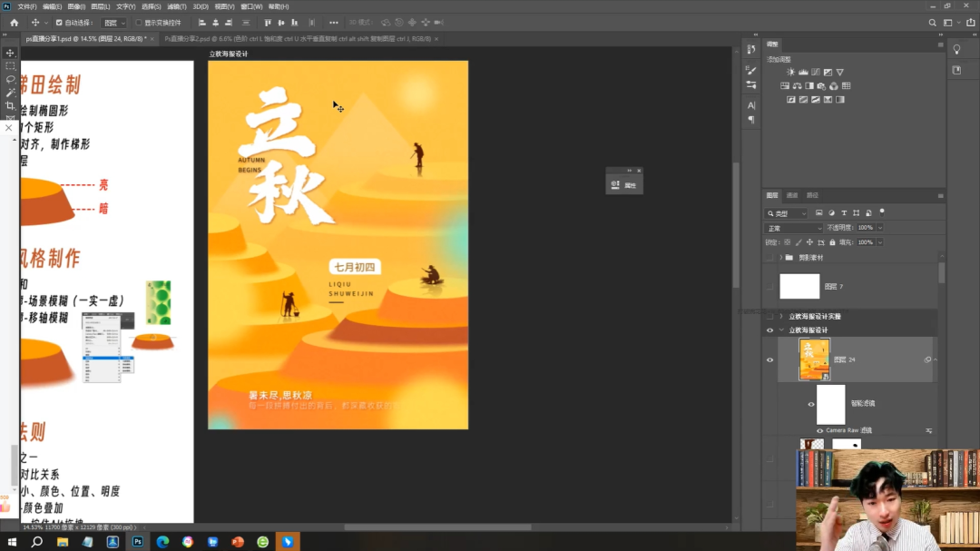980x551 pixels.
Task: Hide the 立秋海报设计 group
Action: [x=770, y=330]
